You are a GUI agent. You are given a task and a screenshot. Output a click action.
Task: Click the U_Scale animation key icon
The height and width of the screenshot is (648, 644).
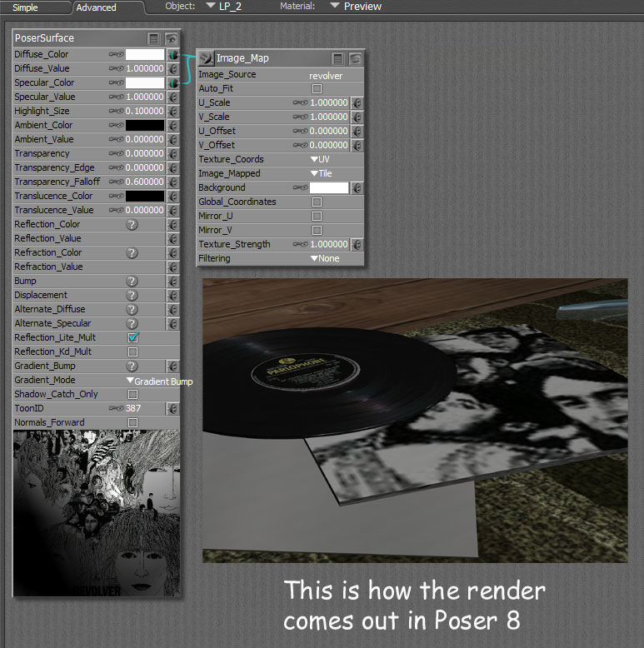pyautogui.click(x=301, y=103)
